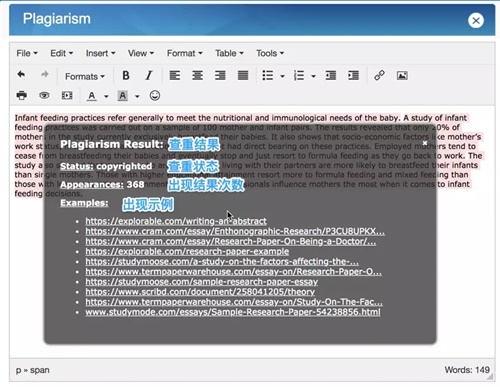Open the scribd.com document theory link
Screen dimensions: 500x387
click(200, 292)
